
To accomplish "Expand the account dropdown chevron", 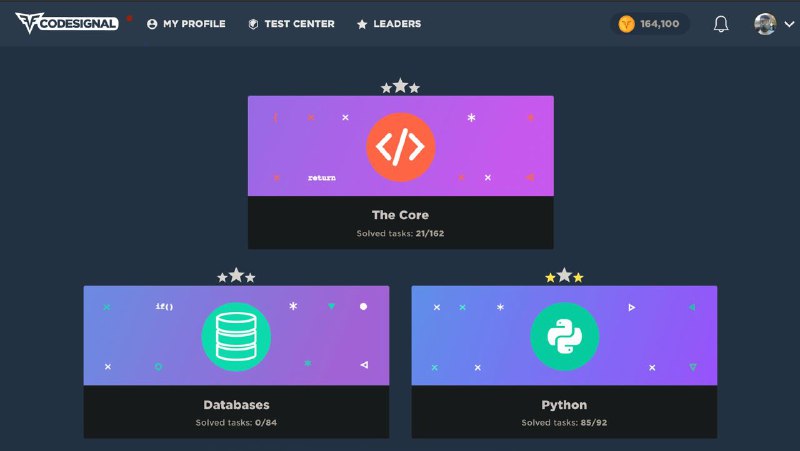I will tap(789, 24).
